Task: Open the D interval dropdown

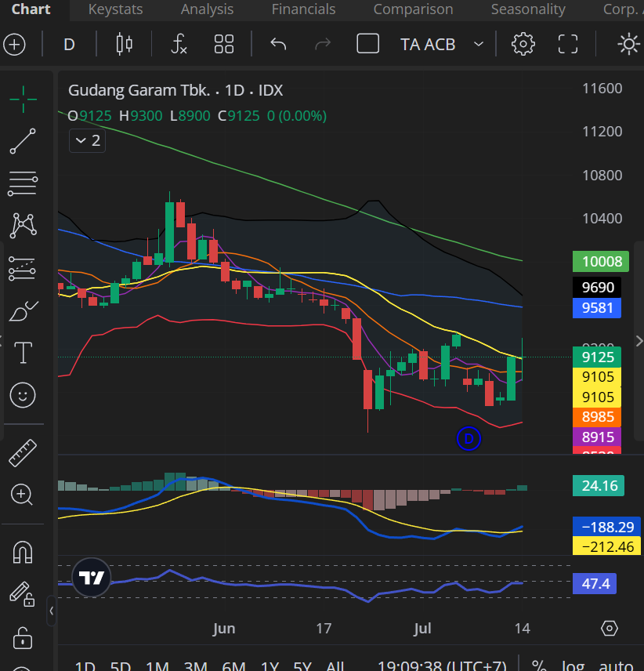Action: 69,45
